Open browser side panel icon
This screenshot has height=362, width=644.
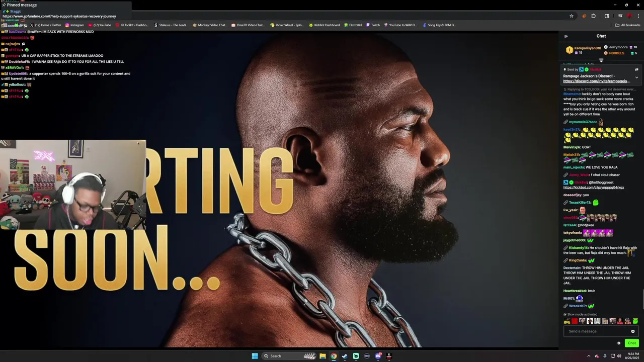pos(607,16)
